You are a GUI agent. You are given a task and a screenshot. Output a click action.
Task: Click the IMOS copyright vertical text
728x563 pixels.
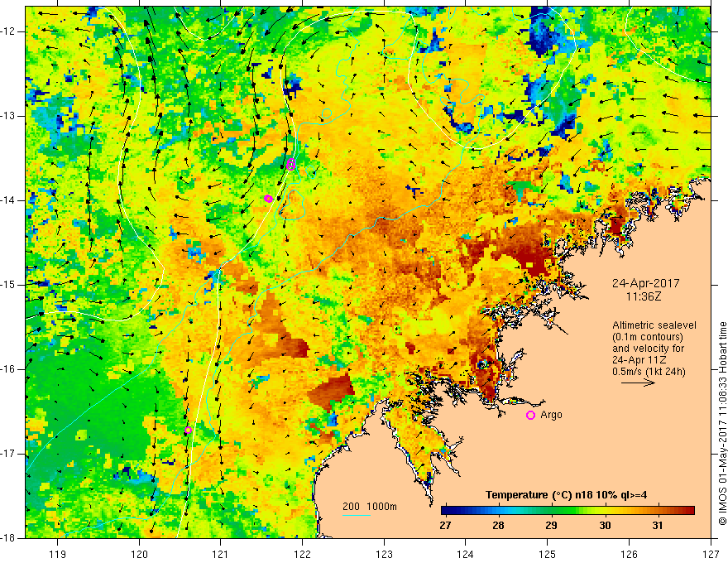click(722, 424)
